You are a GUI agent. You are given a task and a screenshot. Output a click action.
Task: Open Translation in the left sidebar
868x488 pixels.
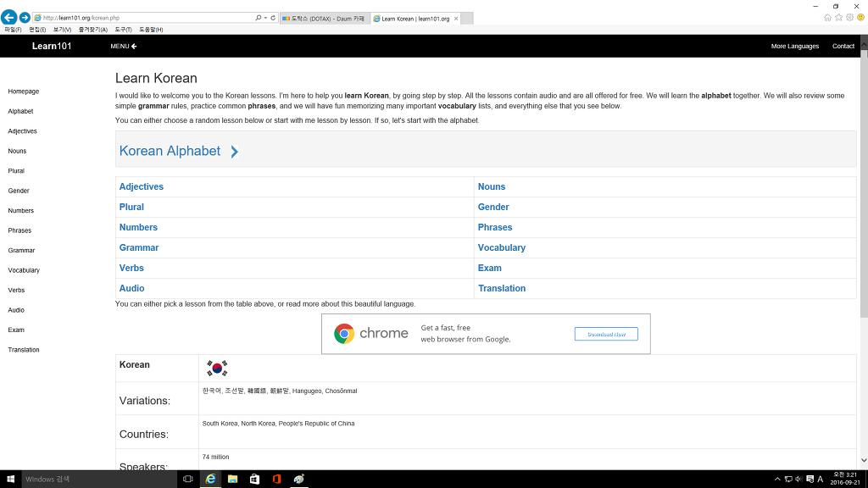point(24,350)
